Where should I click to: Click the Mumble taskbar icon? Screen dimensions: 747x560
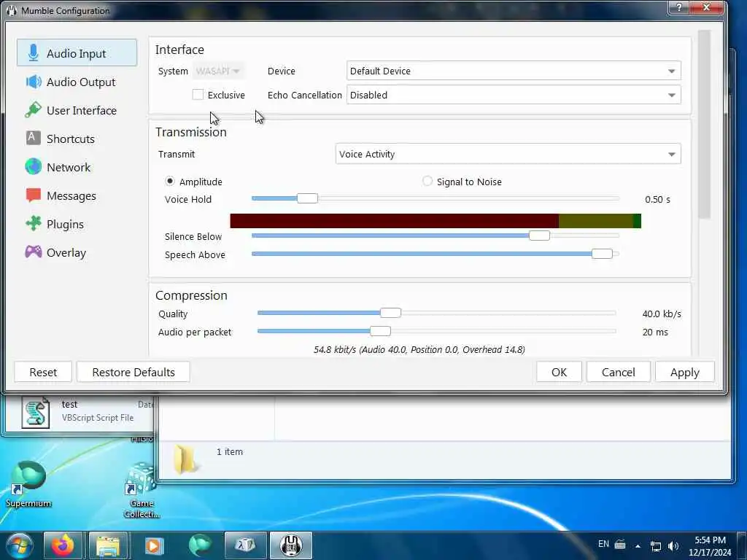291,545
